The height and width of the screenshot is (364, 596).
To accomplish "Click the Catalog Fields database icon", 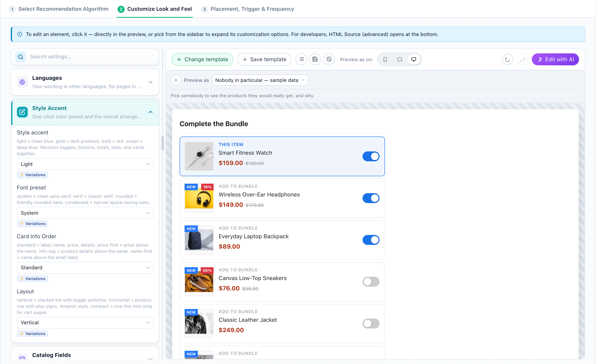I will [x=22, y=358].
